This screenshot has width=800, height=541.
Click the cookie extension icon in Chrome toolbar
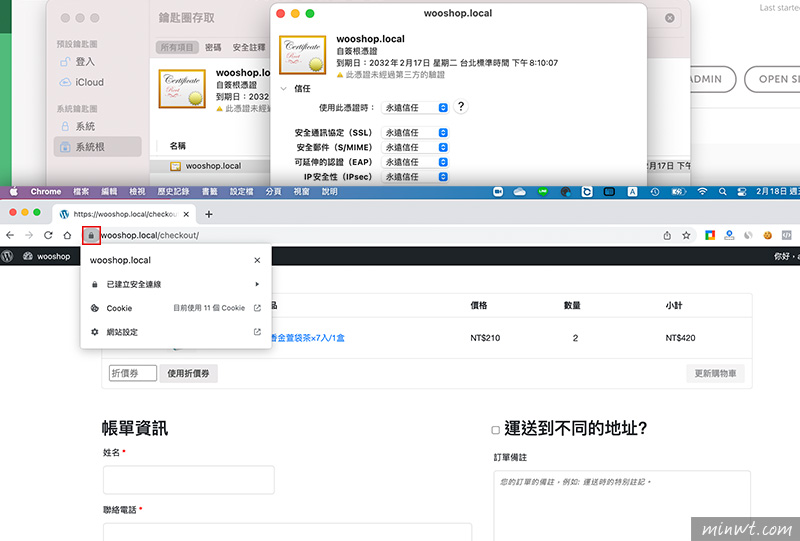click(x=767, y=235)
